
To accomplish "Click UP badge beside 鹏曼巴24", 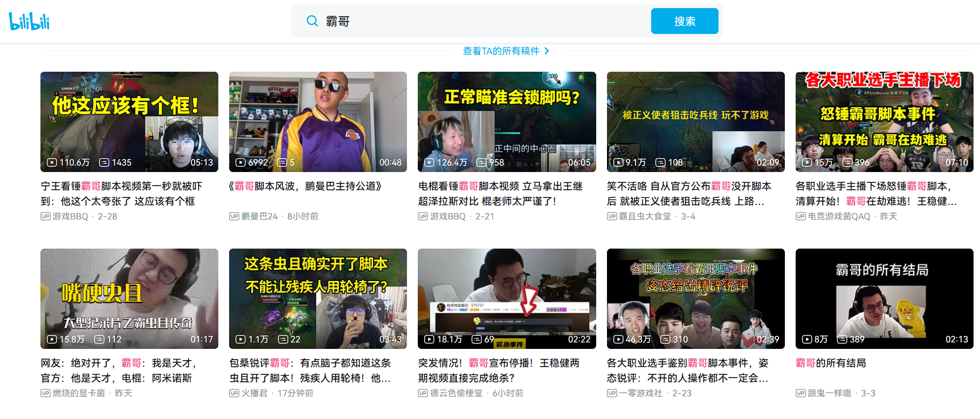I will point(234,216).
